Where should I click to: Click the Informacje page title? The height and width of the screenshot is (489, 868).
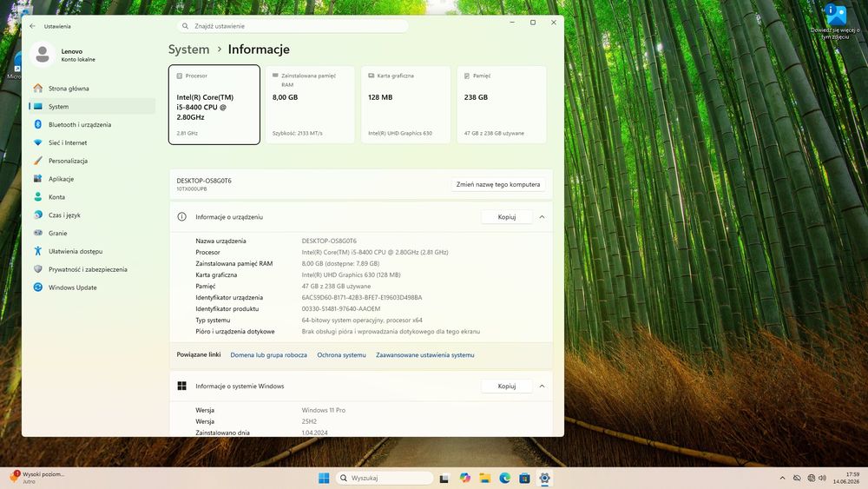point(259,50)
